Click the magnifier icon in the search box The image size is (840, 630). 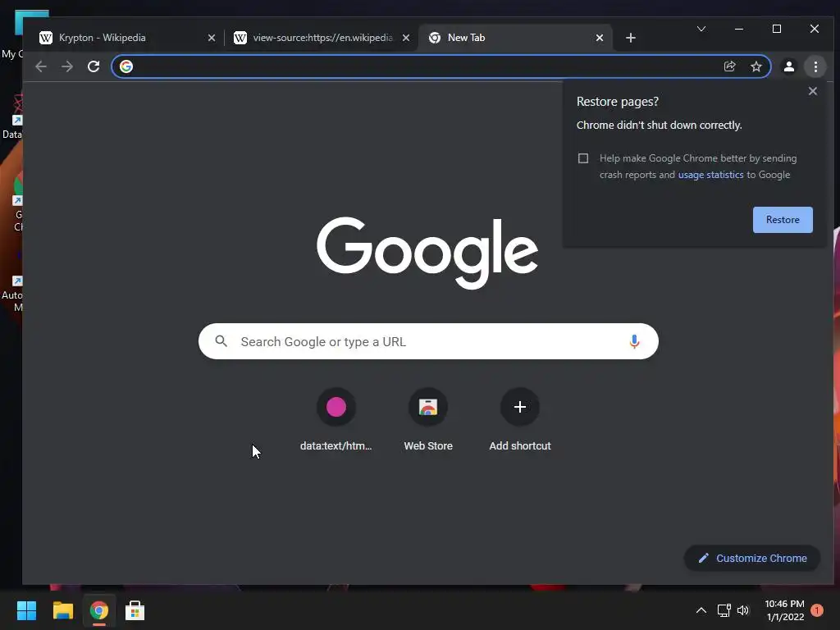(x=221, y=341)
